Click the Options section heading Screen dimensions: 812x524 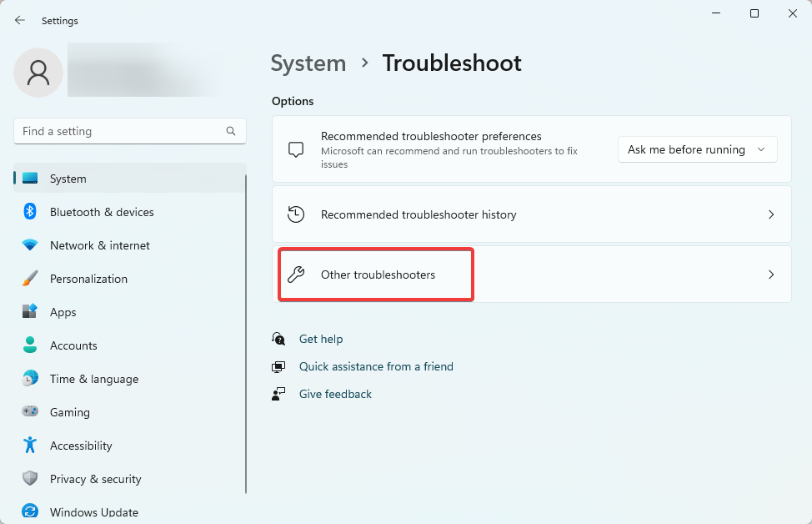pos(293,101)
